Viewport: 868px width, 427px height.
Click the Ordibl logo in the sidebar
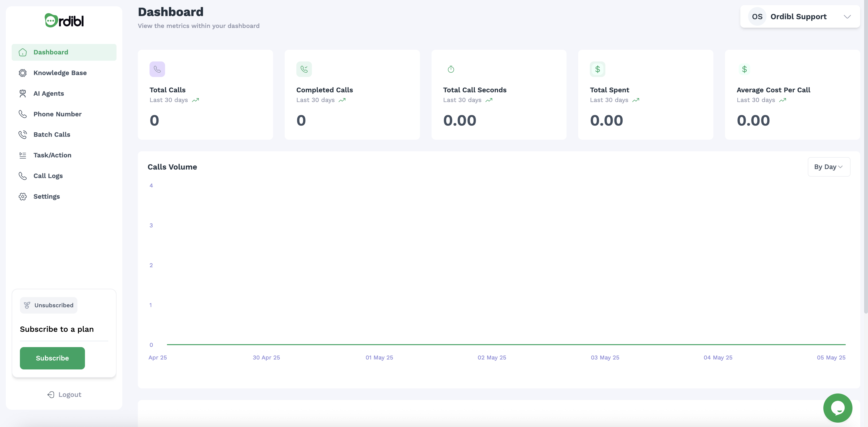(x=64, y=21)
